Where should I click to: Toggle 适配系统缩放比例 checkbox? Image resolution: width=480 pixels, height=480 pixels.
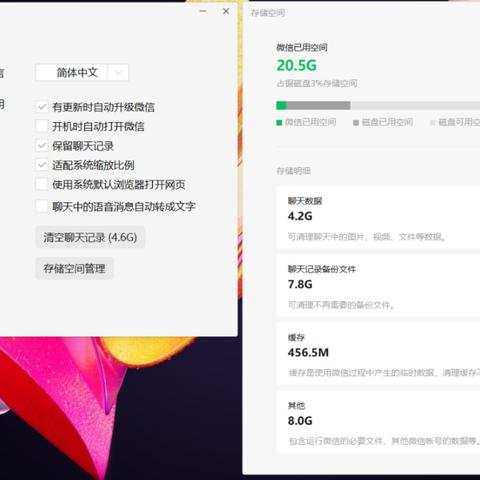point(42,165)
